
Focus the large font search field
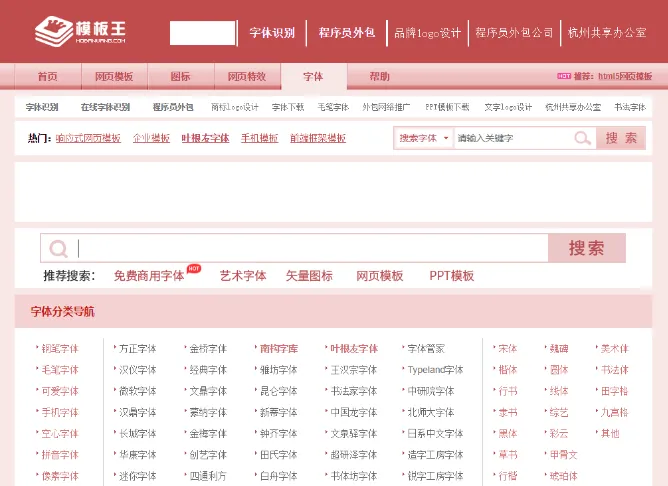312,248
